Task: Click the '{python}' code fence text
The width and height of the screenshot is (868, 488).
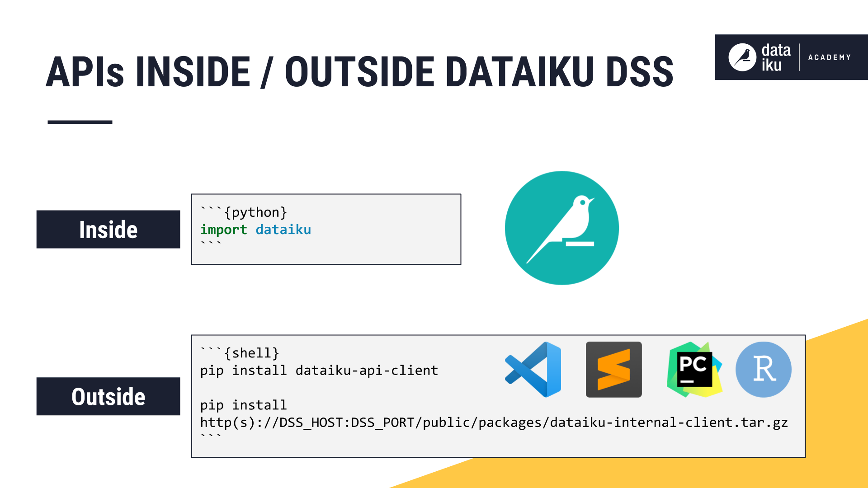Action: coord(256,212)
